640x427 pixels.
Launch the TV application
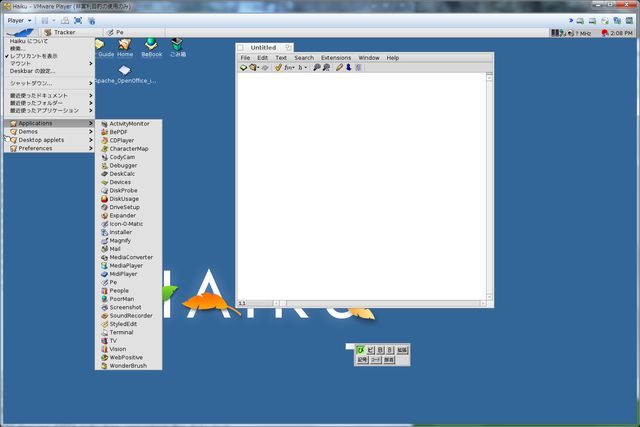tap(129, 341)
